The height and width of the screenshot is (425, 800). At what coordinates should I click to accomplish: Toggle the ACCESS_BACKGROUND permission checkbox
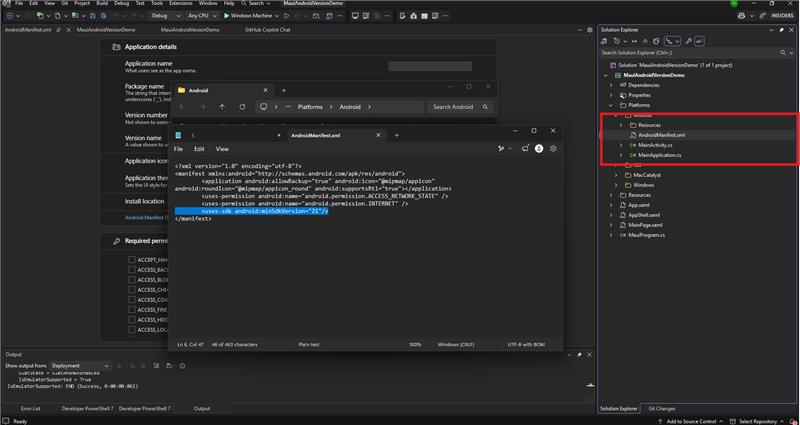132,269
